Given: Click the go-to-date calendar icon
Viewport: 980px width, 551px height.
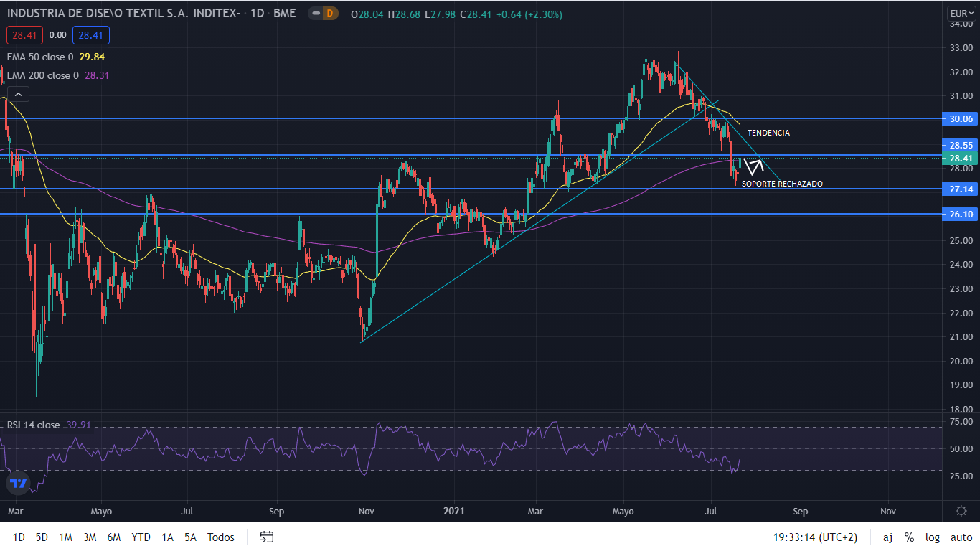Looking at the screenshot, I should click(267, 537).
